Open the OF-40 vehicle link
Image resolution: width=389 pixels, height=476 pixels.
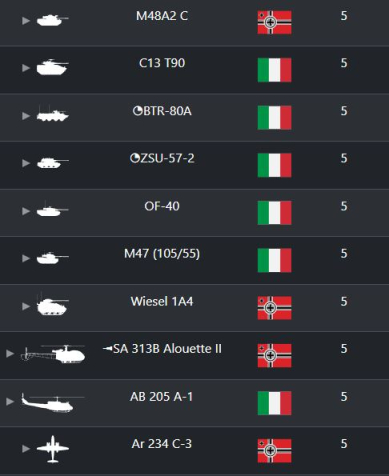tap(162, 206)
